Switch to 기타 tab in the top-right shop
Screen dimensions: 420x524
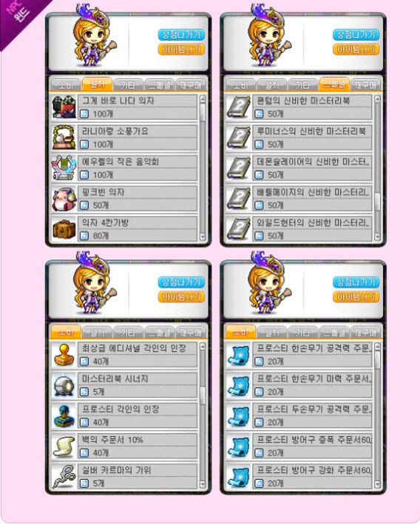coord(302,85)
